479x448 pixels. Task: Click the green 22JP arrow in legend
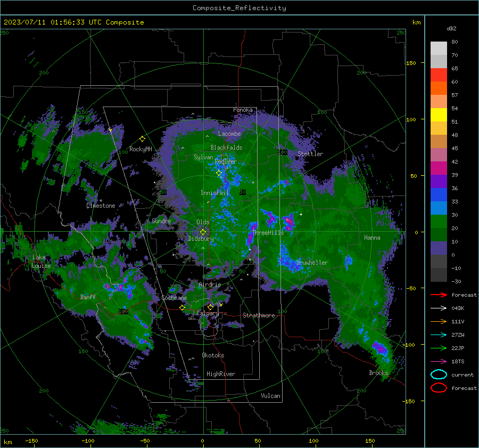(439, 348)
